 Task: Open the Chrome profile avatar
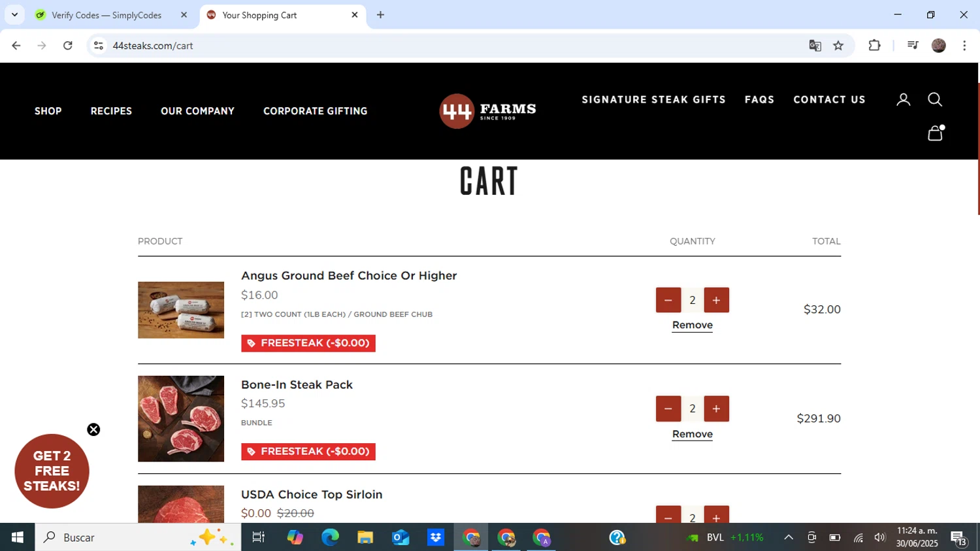click(x=939, y=46)
